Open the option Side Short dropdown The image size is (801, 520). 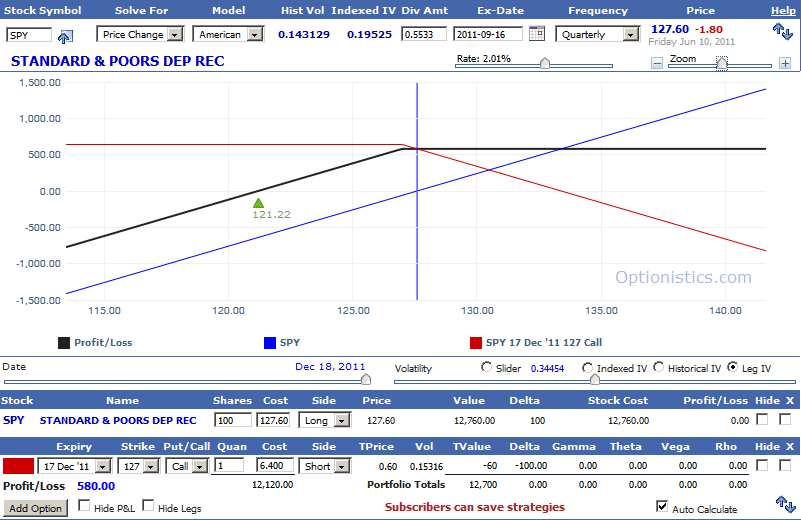[324, 466]
